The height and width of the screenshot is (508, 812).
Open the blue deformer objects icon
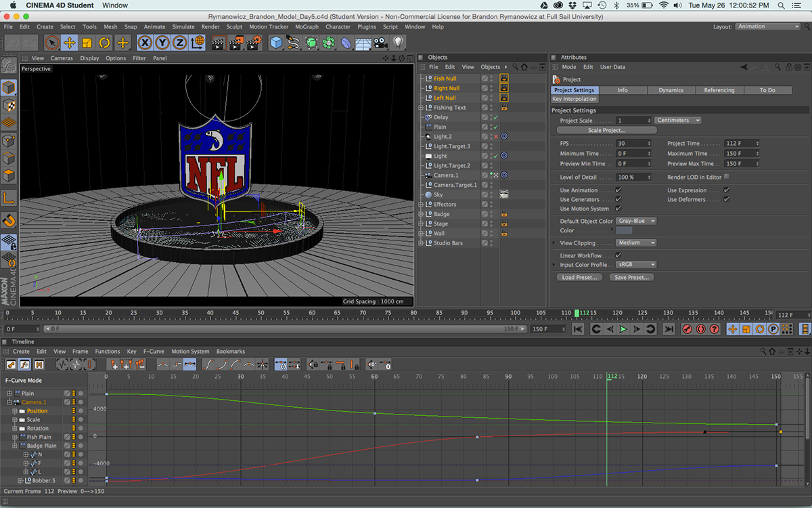(x=346, y=43)
